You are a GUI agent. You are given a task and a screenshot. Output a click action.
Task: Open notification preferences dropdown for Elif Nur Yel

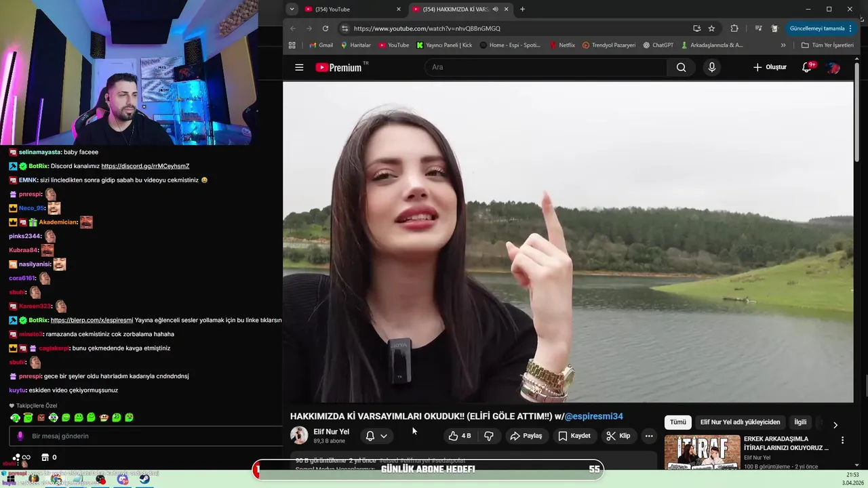(376, 436)
